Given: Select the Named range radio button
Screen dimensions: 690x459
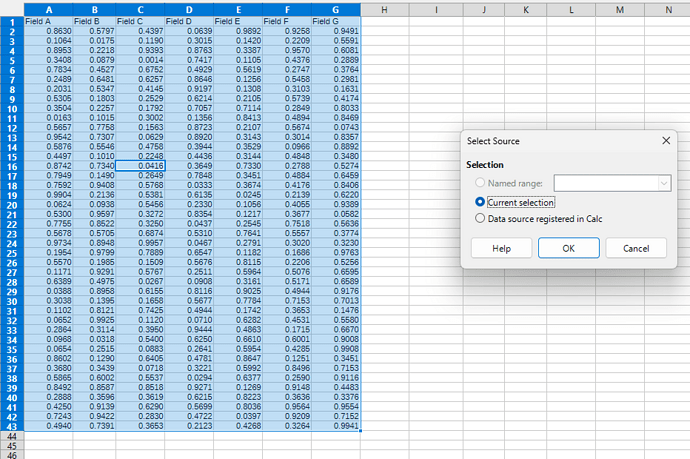Looking at the screenshot, I should (x=480, y=183).
